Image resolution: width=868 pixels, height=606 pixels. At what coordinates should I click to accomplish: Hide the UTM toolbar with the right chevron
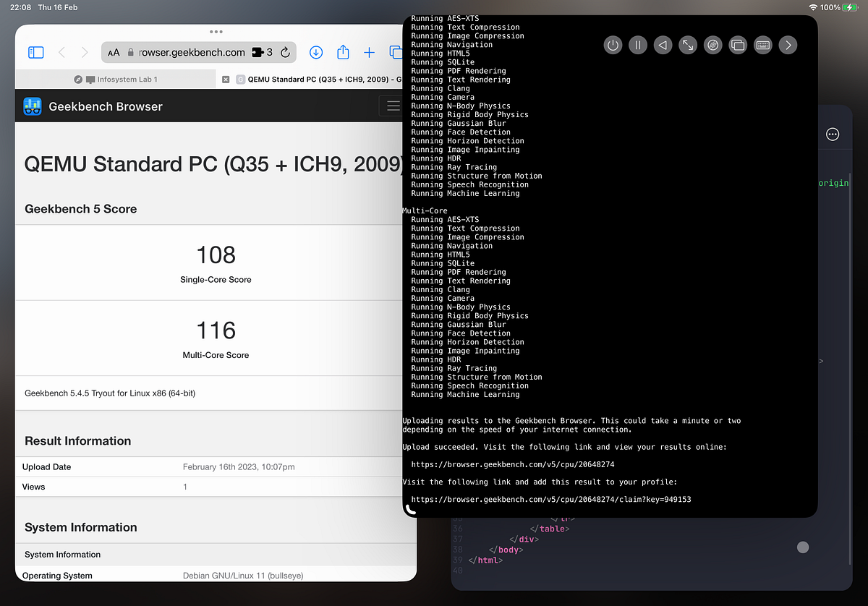(788, 45)
